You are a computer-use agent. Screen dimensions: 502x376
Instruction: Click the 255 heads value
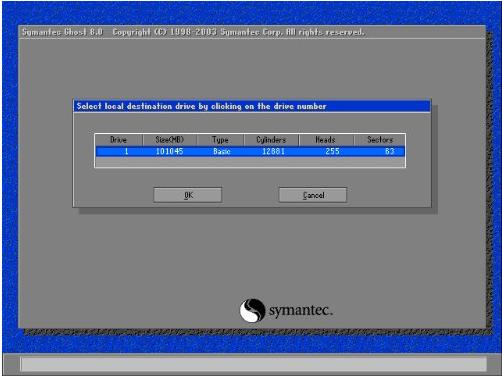[x=332, y=151]
